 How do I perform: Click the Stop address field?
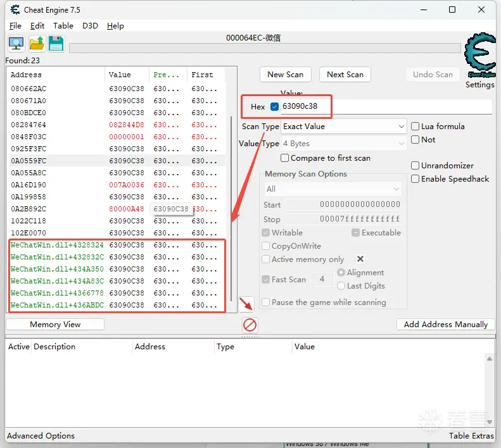343,219
